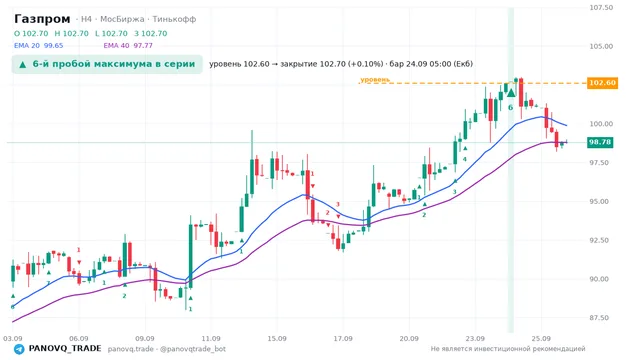
Task: Open the "panovq.trade · @panovqtrade_bot" link text
Action: click(x=167, y=349)
